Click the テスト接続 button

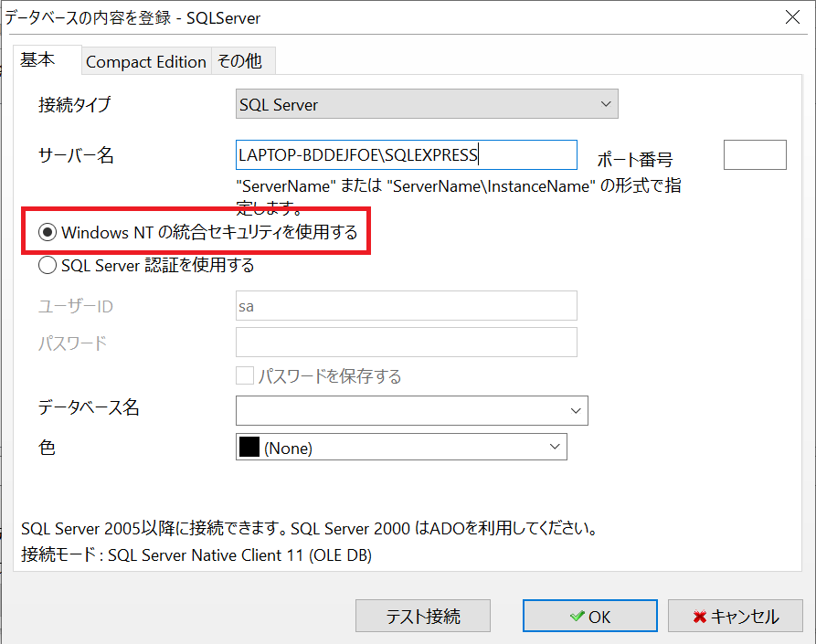click(x=423, y=616)
